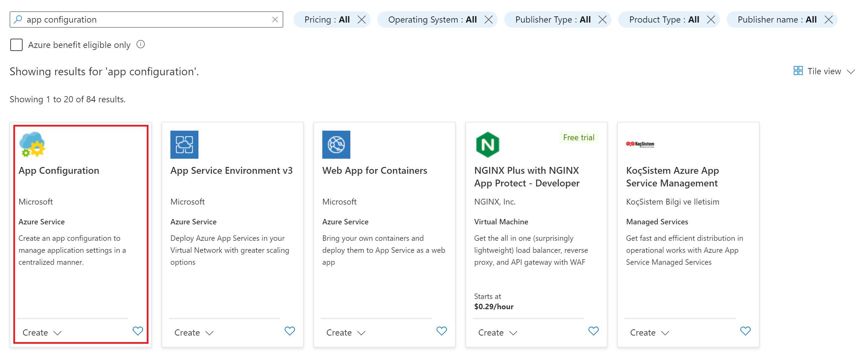Open the Operating System filter
This screenshot has height=353, width=868.
coord(432,19)
